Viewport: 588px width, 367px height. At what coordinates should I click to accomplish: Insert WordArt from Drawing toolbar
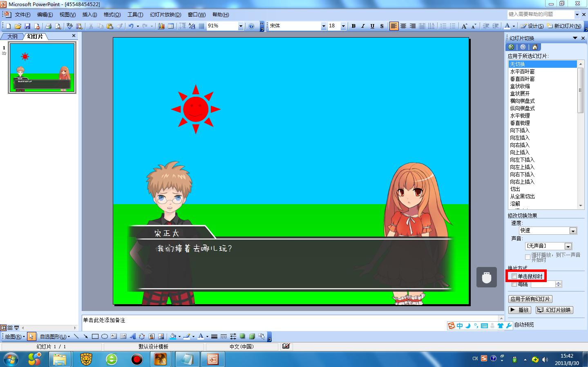(x=132, y=336)
